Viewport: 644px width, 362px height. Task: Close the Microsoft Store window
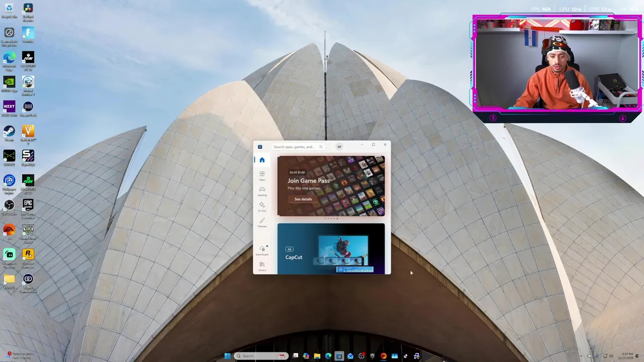pos(385,145)
